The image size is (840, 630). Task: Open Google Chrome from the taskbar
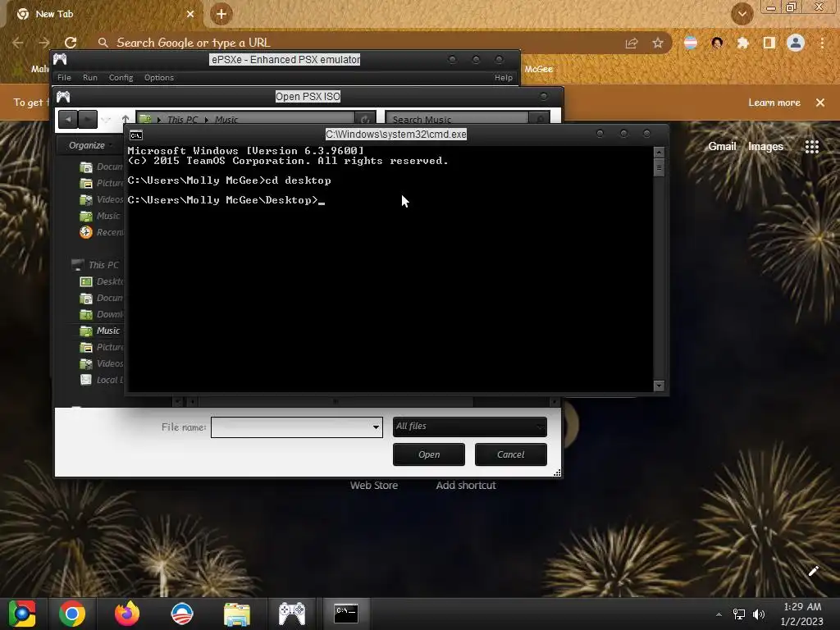point(72,614)
